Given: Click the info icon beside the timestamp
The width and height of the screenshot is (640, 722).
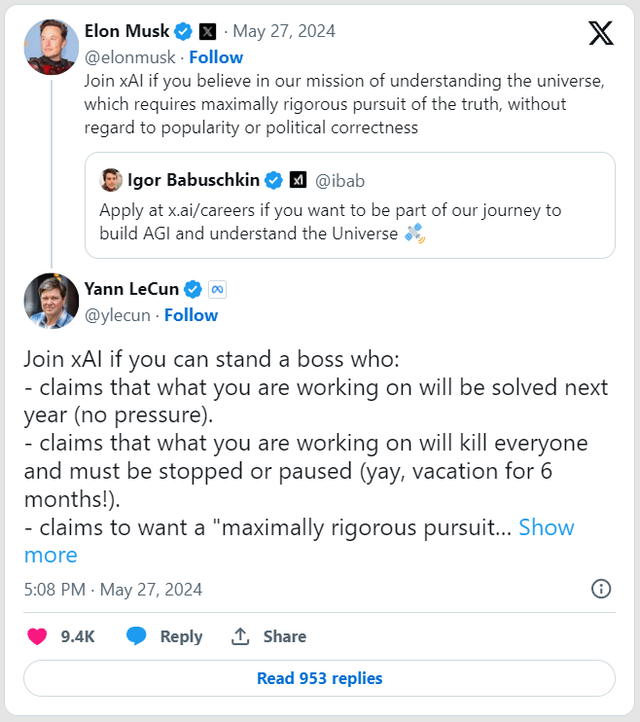Looking at the screenshot, I should point(601,588).
